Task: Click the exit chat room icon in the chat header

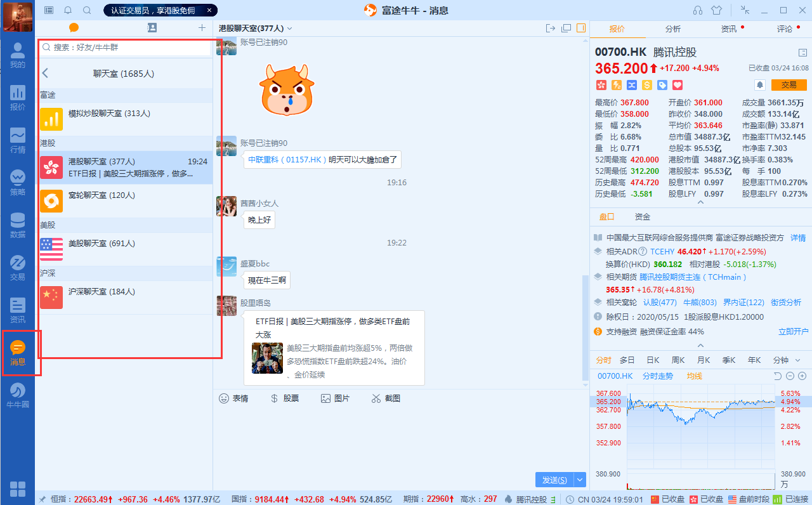Action: coord(551,28)
